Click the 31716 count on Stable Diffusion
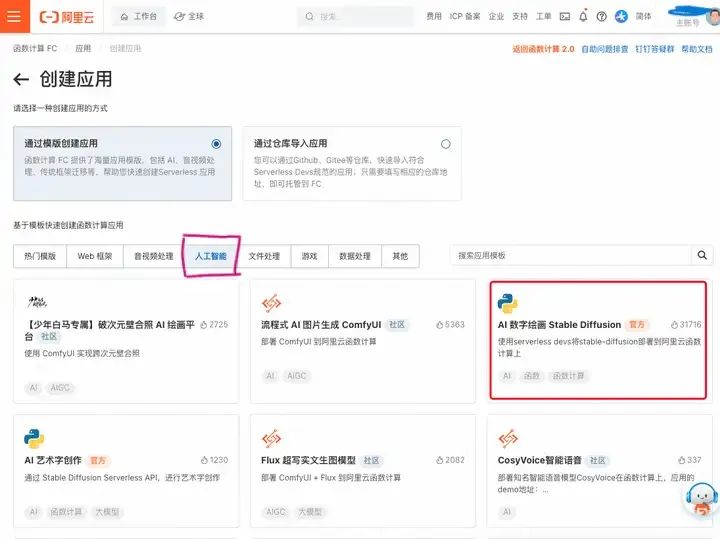Viewport: 720px width, 539px height. tap(686, 325)
